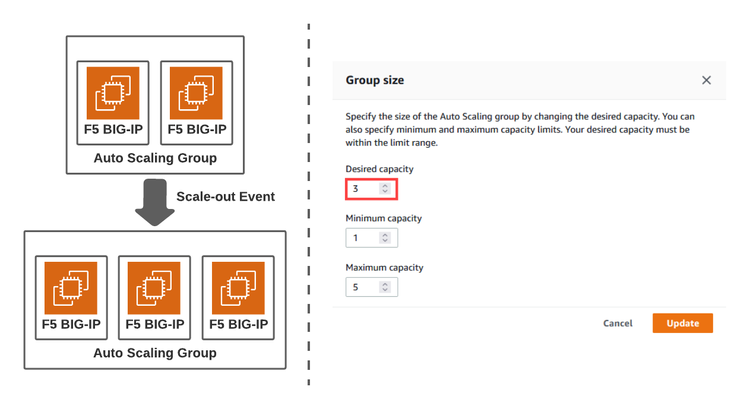The image size is (750, 409).
Task: Select the 'Scale-out Event' label
Action: tap(225, 197)
